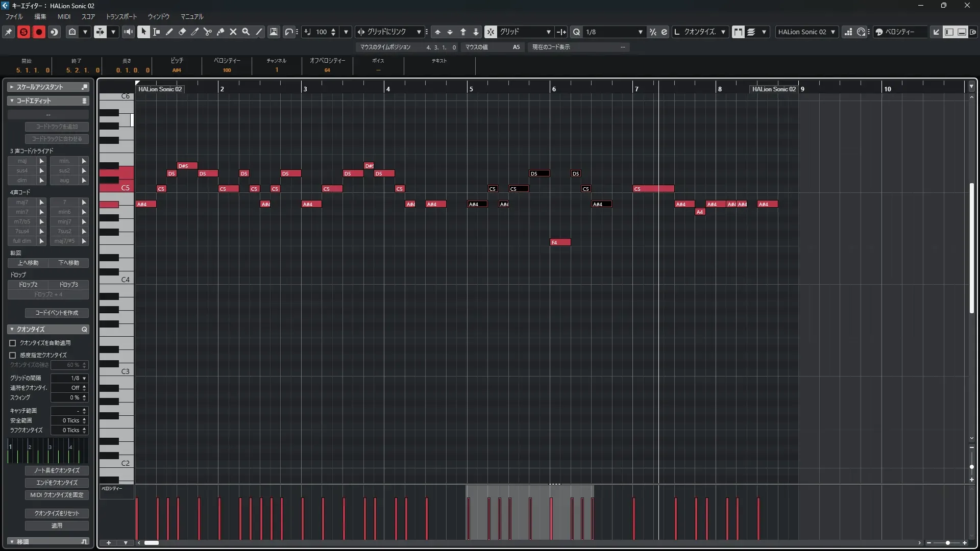Screen dimensions: 980x551
Task: Select the Mute X tool
Action: [233, 32]
